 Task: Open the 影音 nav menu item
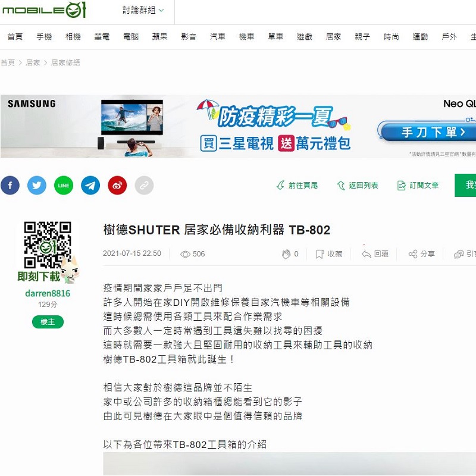tap(189, 37)
